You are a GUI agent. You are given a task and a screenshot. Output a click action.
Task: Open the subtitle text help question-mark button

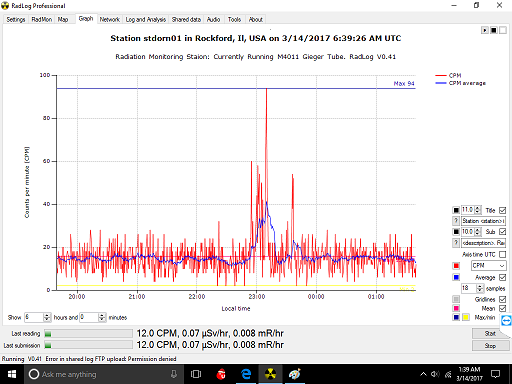tap(456, 243)
